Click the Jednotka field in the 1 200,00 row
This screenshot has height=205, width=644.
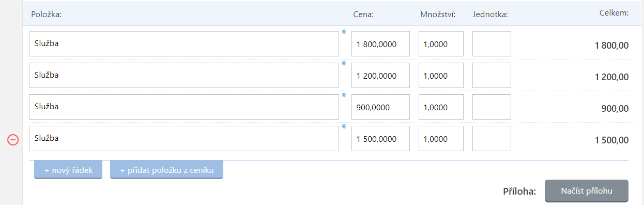tap(492, 76)
